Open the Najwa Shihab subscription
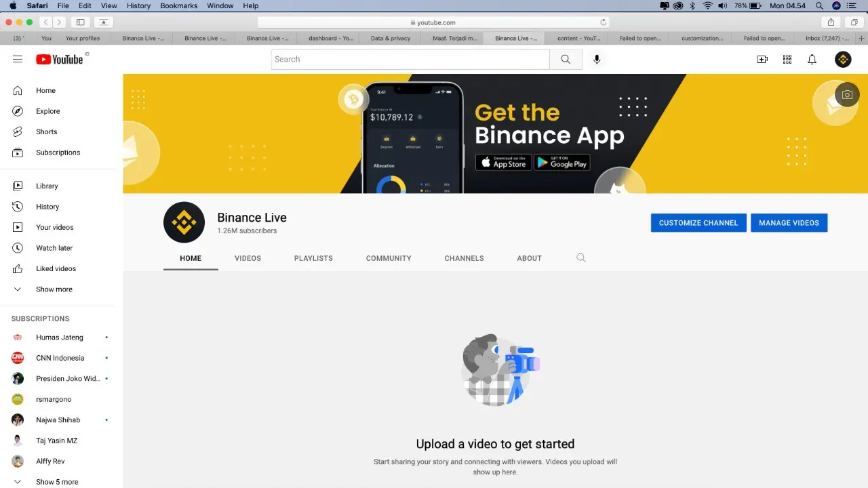 click(x=57, y=420)
